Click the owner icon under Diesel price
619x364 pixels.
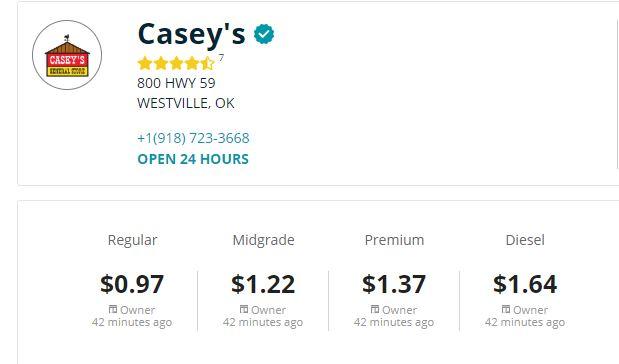tap(506, 309)
